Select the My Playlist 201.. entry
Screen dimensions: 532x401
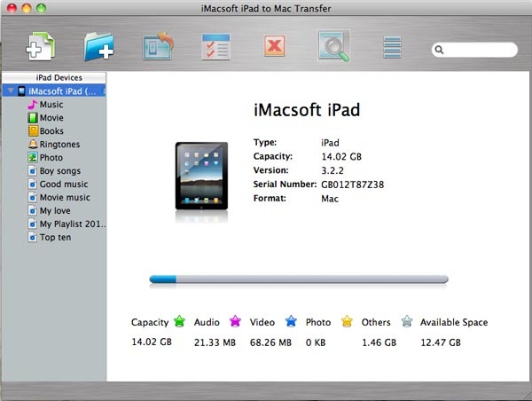click(x=73, y=224)
